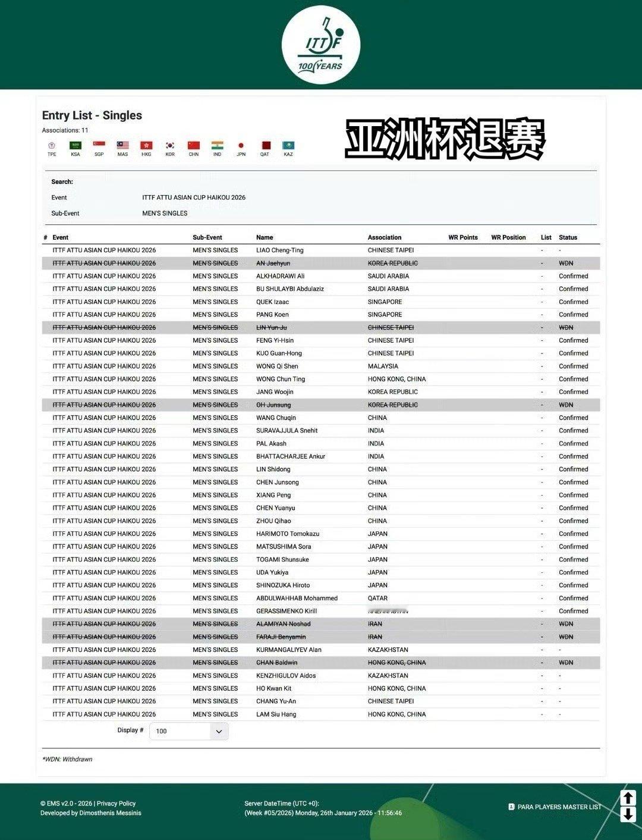Select the HKG association flag
Image resolution: width=642 pixels, height=840 pixels.
pyautogui.click(x=146, y=145)
